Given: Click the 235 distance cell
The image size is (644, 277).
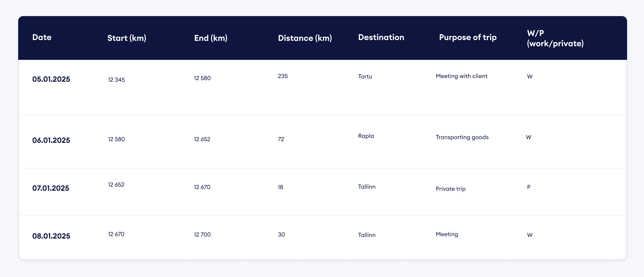Looking at the screenshot, I should (283, 76).
